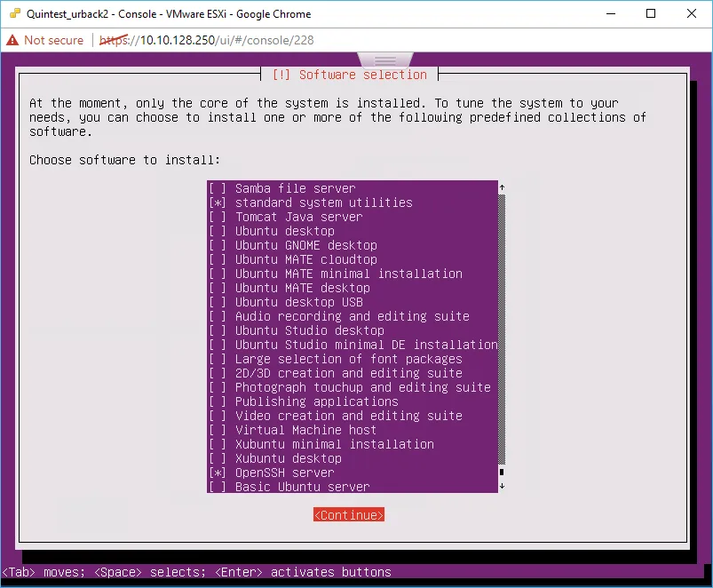Viewport: 713px width, 588px height.
Task: Toggle the Ubuntu MATE desktop checkbox
Action: [218, 288]
